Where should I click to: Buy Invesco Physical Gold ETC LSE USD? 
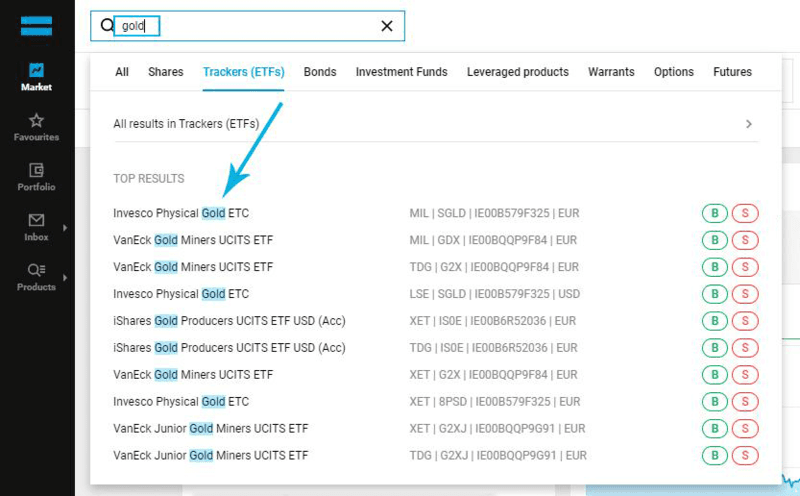click(715, 294)
